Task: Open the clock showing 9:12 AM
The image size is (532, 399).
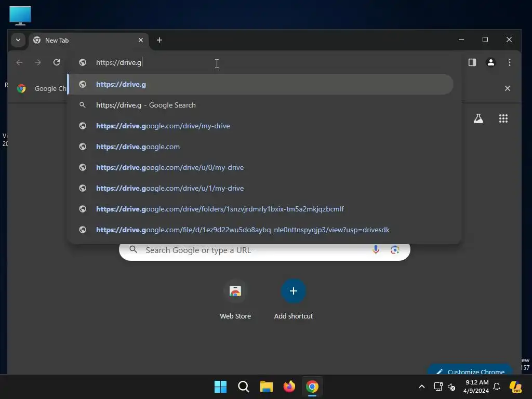Action: (x=476, y=387)
